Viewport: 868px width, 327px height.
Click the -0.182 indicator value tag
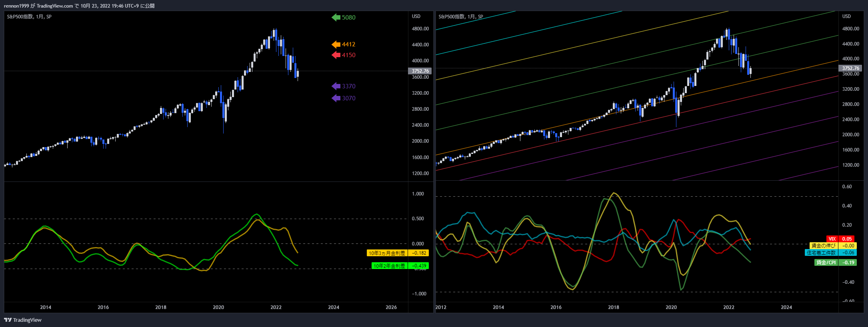[418, 253]
